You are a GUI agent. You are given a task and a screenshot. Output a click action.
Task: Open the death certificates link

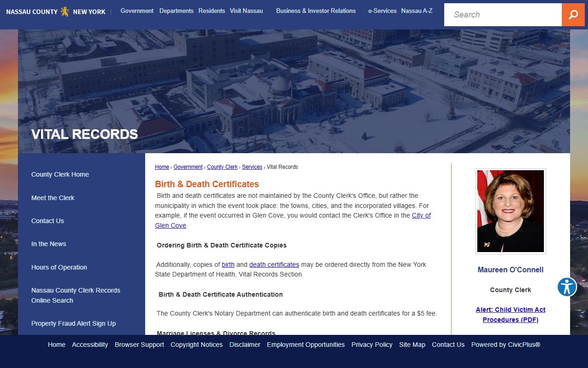coord(274,264)
